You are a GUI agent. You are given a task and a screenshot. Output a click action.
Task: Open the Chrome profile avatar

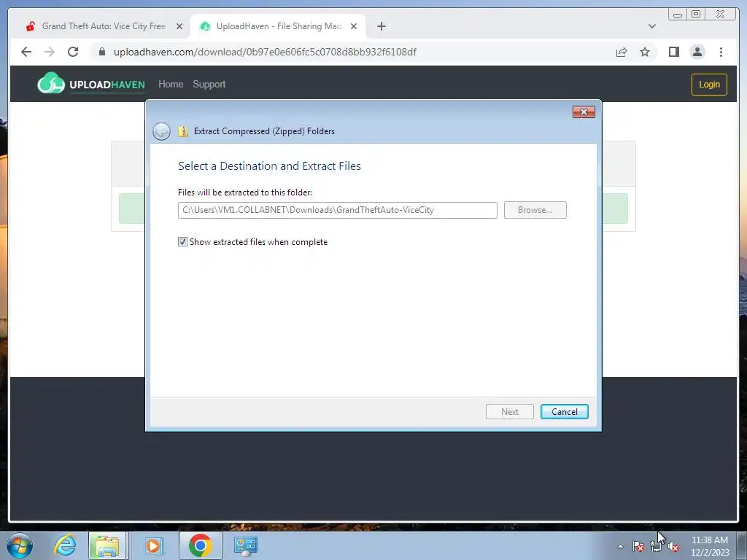click(x=697, y=52)
